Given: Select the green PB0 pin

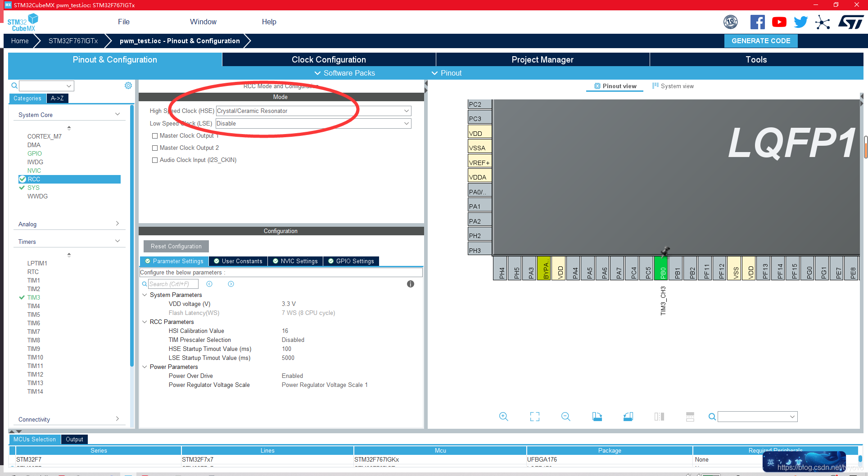Looking at the screenshot, I should tap(661, 268).
